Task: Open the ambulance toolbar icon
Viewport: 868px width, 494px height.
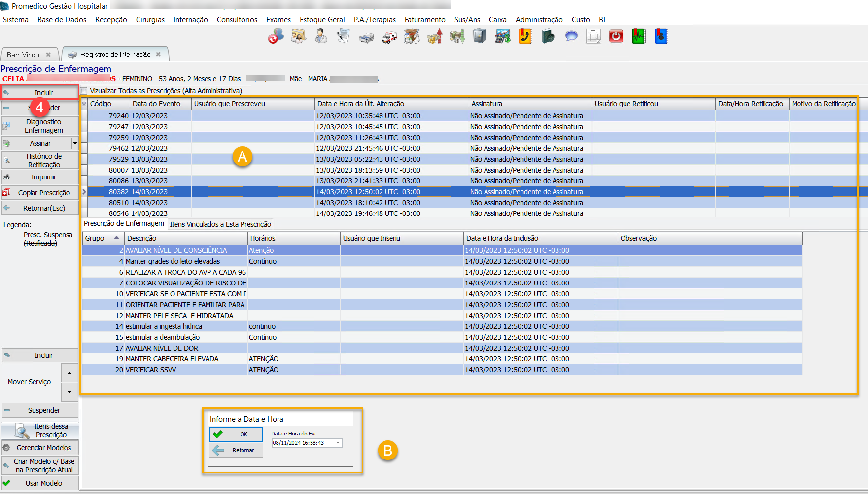Action: tap(389, 36)
